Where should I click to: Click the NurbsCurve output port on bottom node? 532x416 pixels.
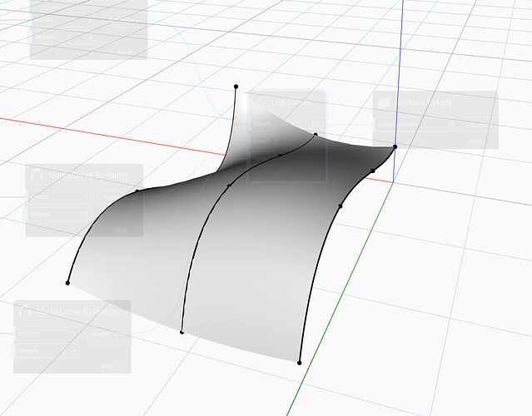(108, 334)
